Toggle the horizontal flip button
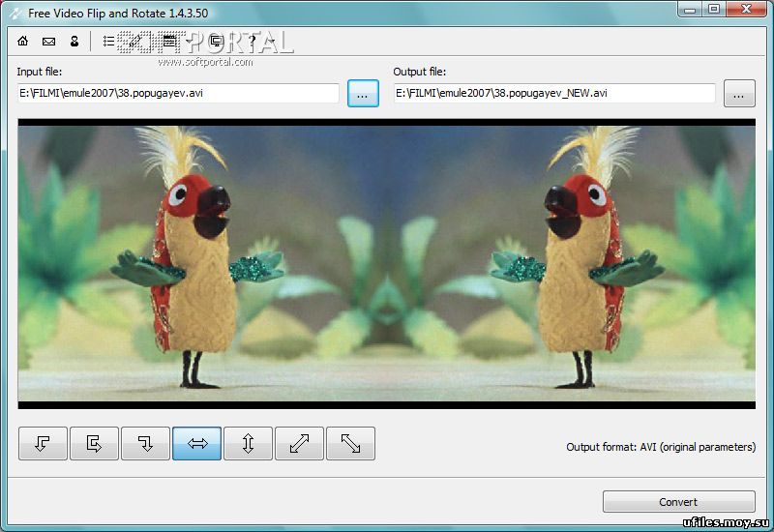 (x=196, y=443)
